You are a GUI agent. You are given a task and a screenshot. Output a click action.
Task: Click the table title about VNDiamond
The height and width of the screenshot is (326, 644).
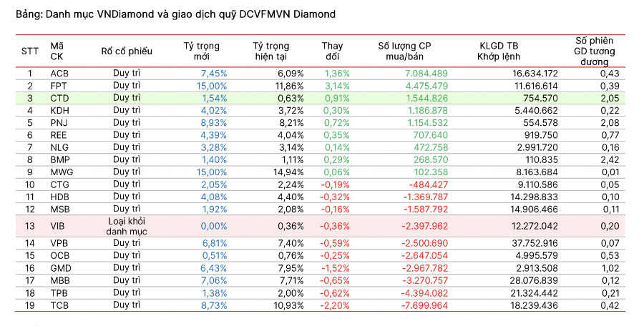point(175,14)
